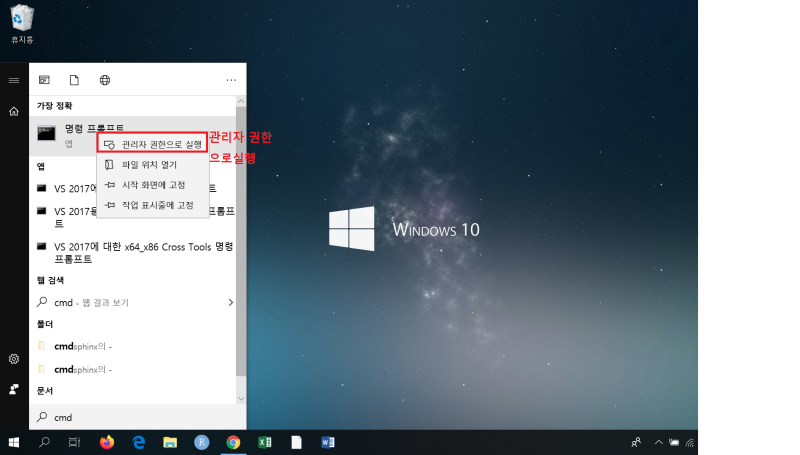Open the network icon in system tray
Image resolution: width=800 pixels, height=455 pixels.
click(x=690, y=442)
